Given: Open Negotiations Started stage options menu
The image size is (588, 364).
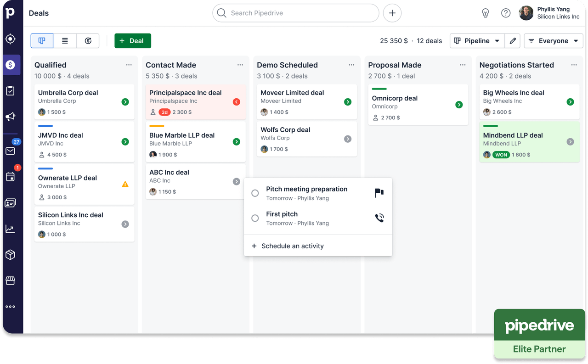Looking at the screenshot, I should 574,65.
